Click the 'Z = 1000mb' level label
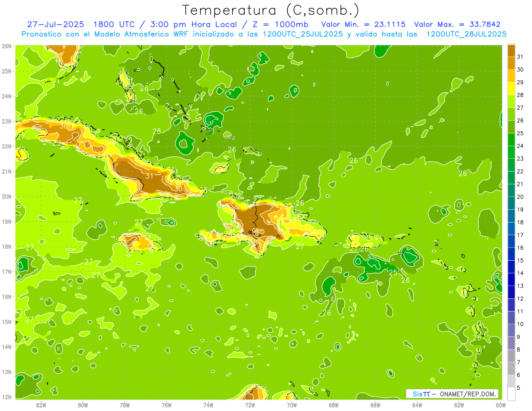This screenshot has height=411, width=532. pyautogui.click(x=280, y=24)
